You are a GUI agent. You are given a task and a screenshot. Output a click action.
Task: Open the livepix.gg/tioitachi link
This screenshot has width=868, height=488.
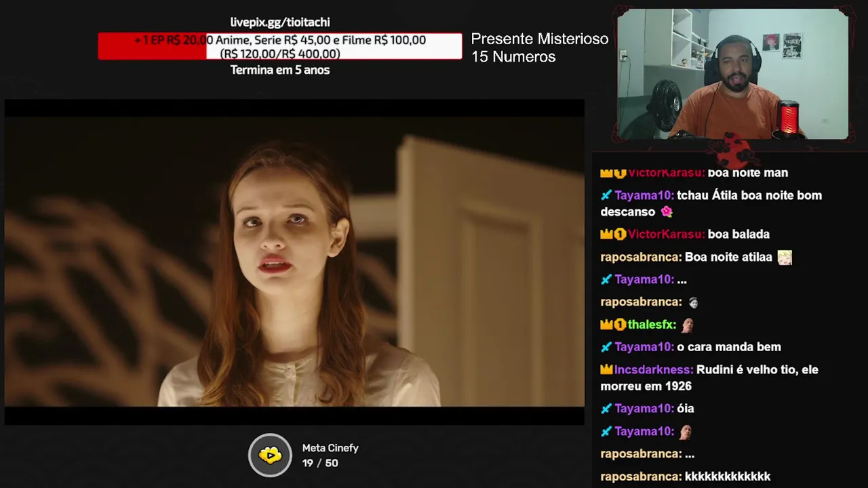click(280, 22)
